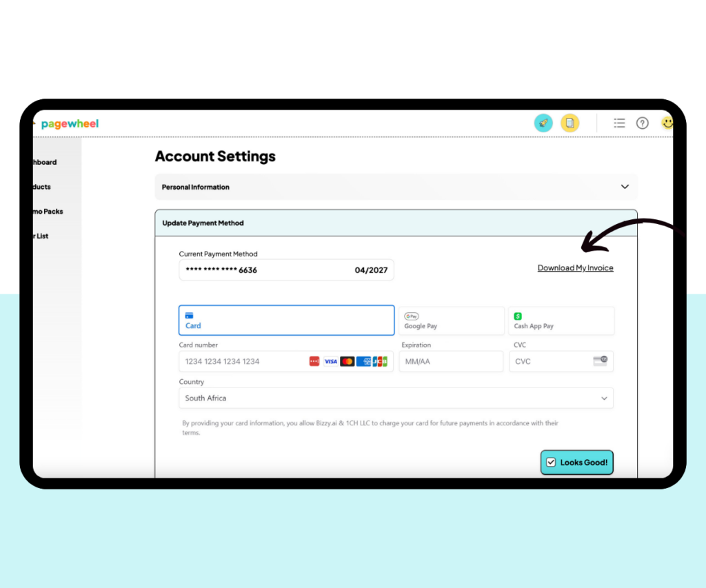
Task: Click the list menu icon near the top right
Action: click(619, 123)
